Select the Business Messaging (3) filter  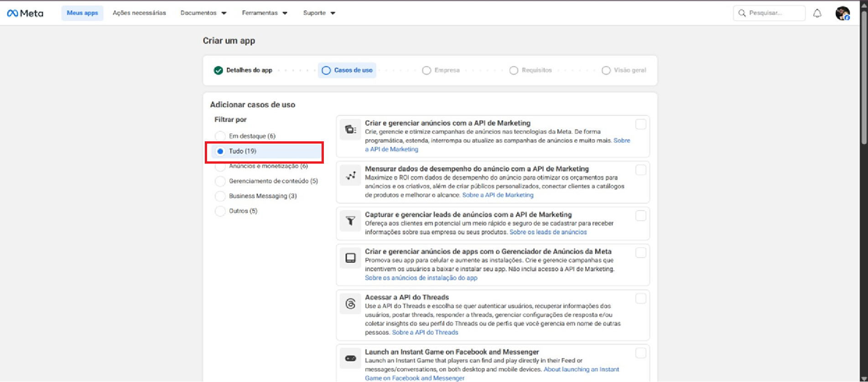point(220,196)
